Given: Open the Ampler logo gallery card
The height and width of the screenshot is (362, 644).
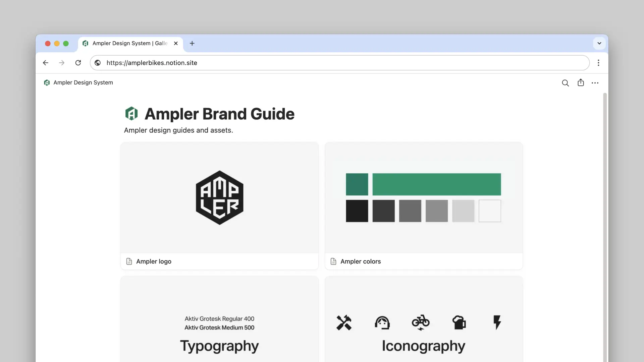Looking at the screenshot, I should click(x=219, y=198).
